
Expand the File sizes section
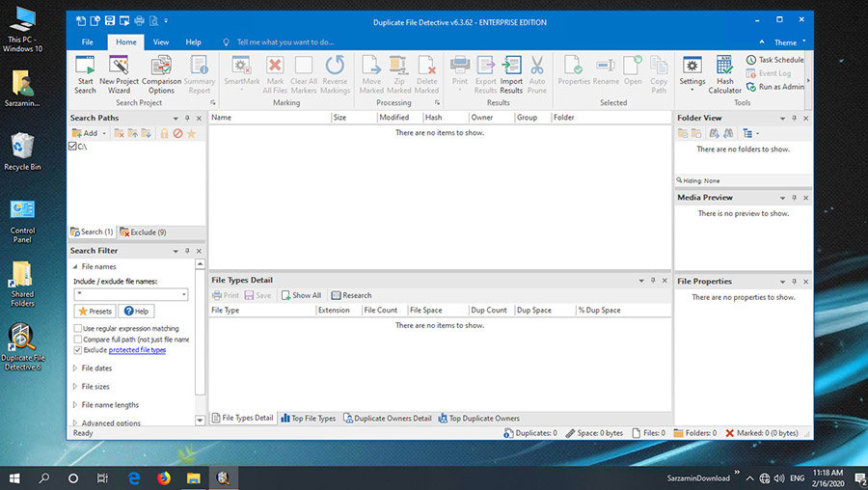click(x=75, y=387)
